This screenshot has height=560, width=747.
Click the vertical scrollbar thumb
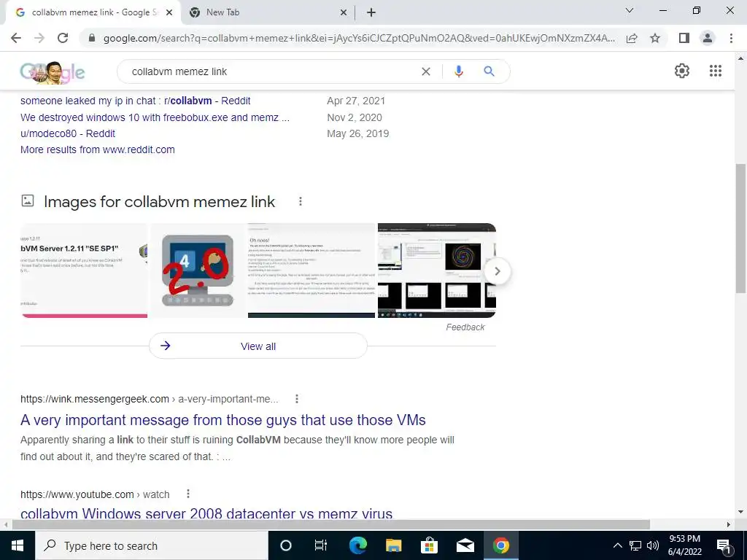[x=740, y=228]
